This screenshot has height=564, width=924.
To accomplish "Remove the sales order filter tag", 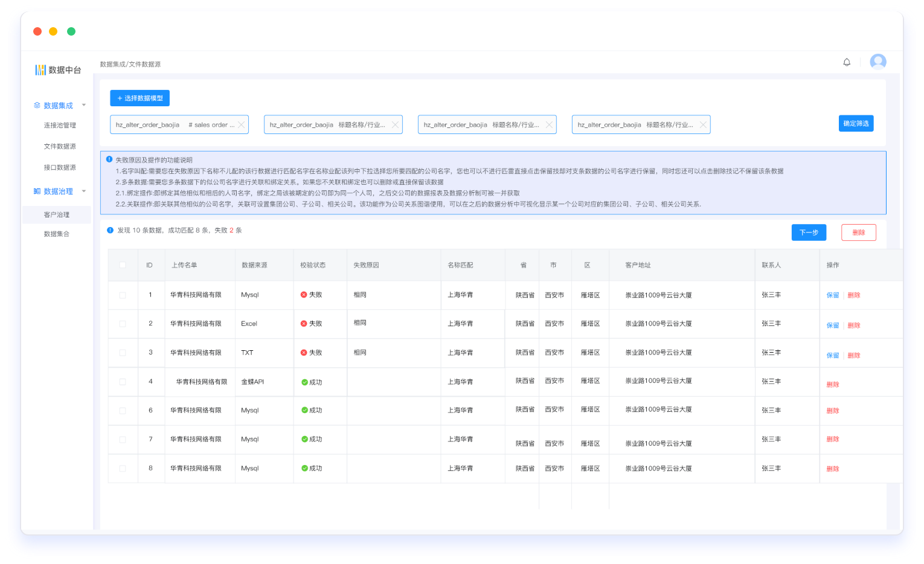I will tap(241, 124).
